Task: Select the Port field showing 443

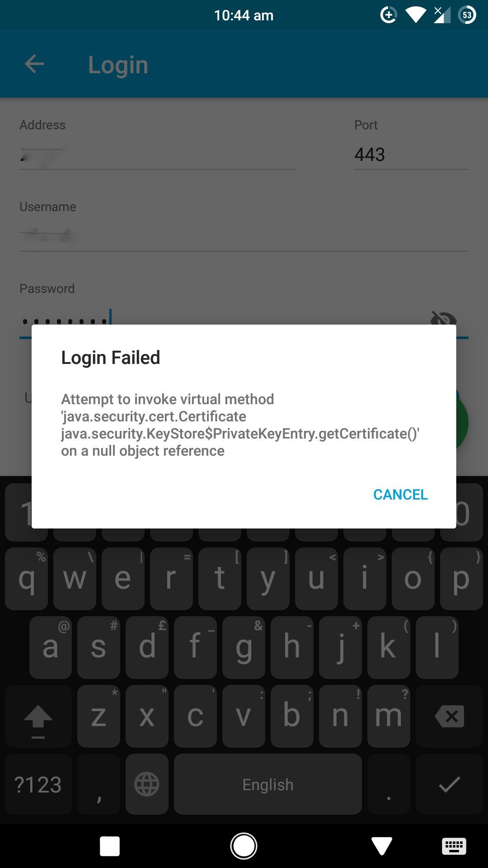Action: pyautogui.click(x=411, y=155)
